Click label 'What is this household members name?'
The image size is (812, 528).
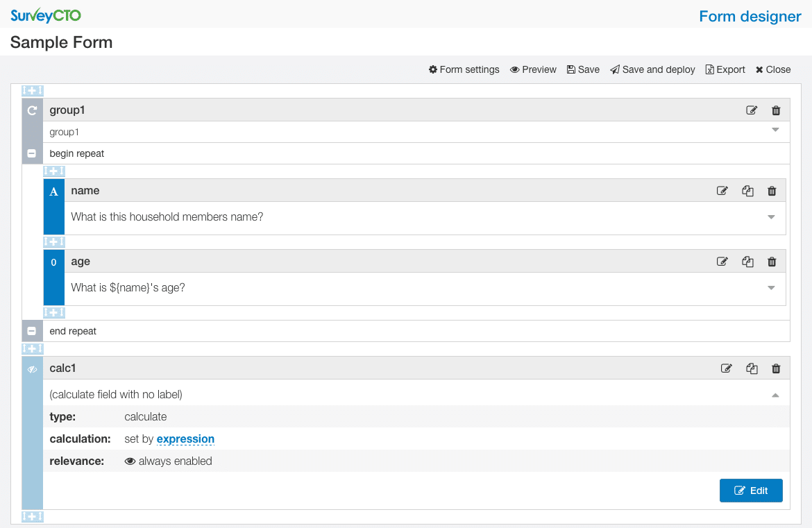[167, 217]
